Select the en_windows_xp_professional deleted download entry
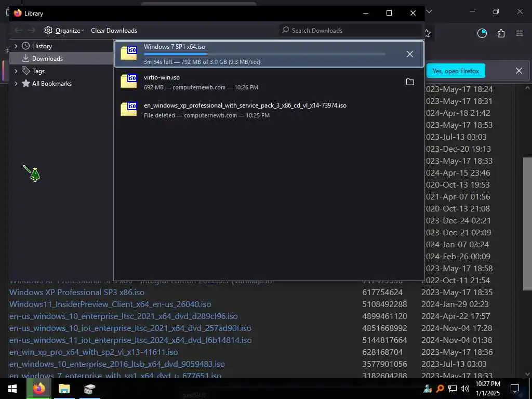 [269, 110]
